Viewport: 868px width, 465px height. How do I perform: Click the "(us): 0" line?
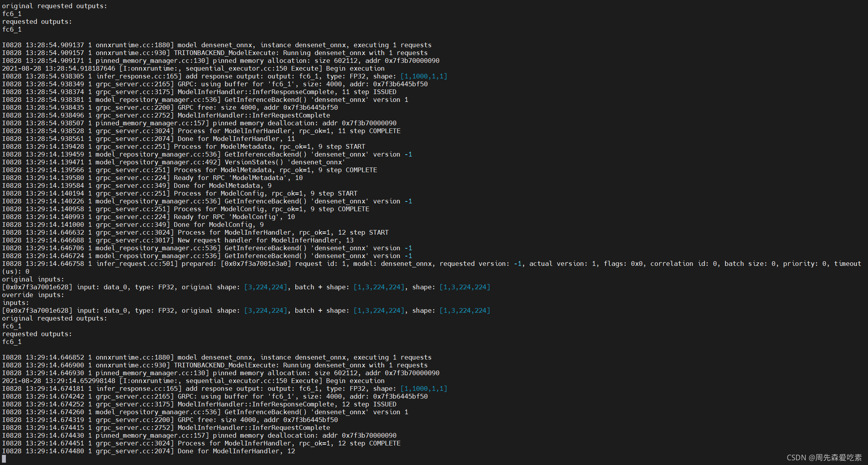tap(16, 271)
